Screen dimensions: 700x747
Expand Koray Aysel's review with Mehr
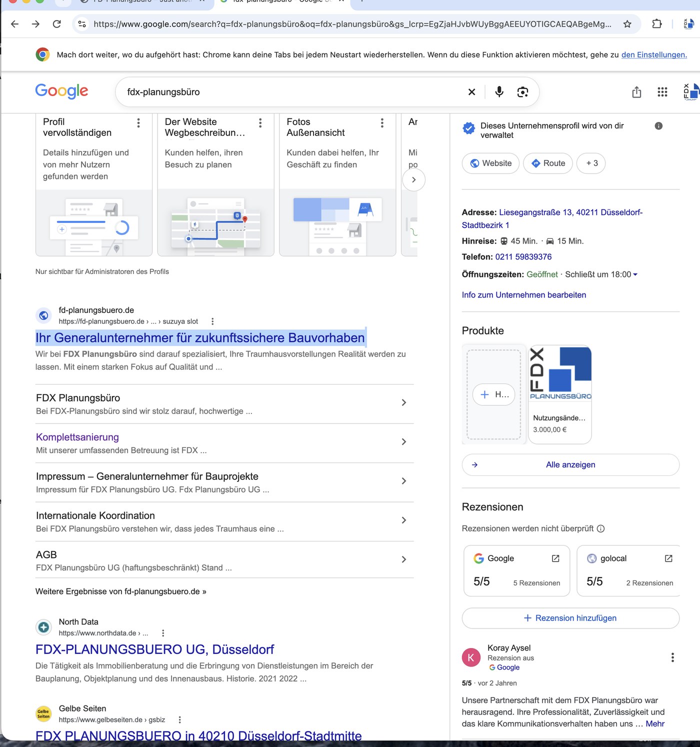pyautogui.click(x=655, y=724)
